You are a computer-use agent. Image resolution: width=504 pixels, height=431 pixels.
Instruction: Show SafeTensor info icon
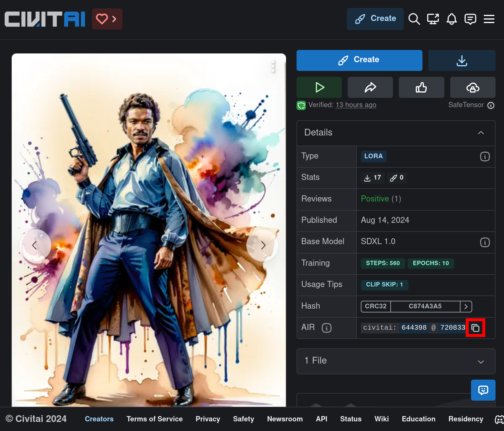[x=491, y=105]
